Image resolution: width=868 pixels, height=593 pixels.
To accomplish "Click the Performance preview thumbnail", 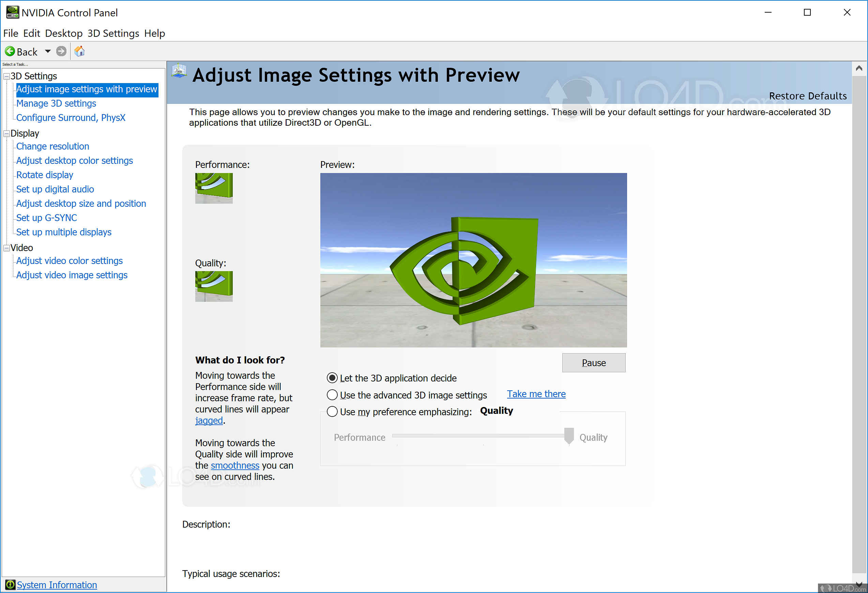I will pyautogui.click(x=214, y=188).
